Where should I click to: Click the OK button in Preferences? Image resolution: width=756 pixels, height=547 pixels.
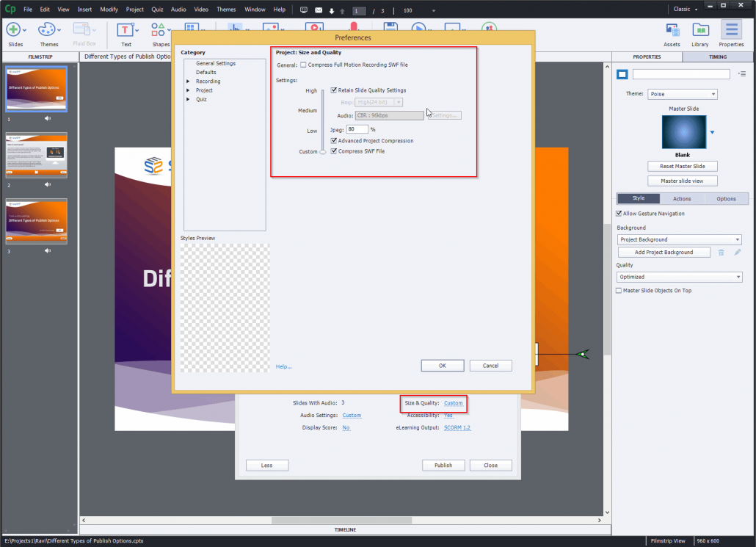[442, 365]
